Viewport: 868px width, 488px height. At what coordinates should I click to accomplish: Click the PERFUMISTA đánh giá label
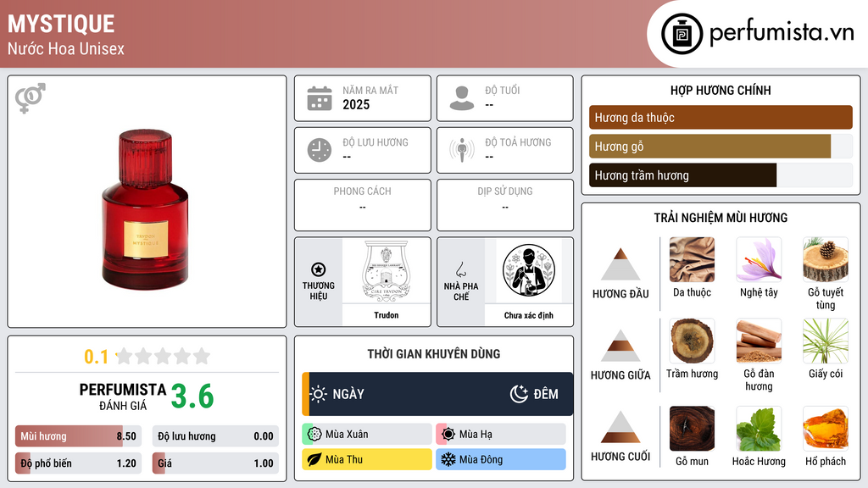(123, 396)
